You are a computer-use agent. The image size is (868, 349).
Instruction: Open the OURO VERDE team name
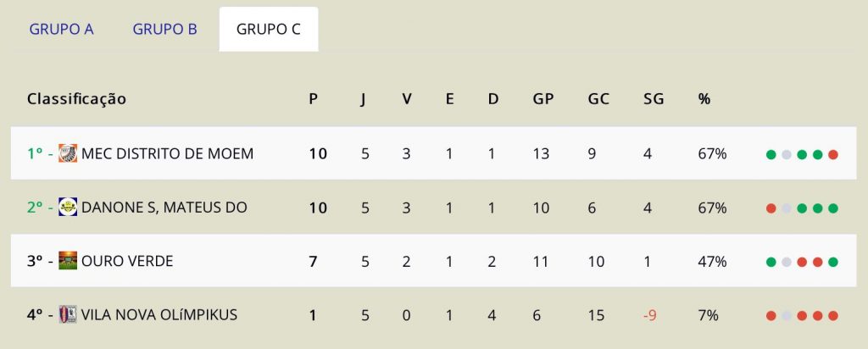click(x=127, y=261)
